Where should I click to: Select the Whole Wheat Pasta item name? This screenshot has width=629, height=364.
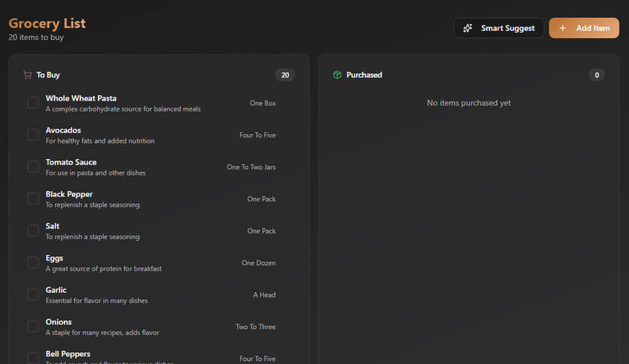coord(81,98)
